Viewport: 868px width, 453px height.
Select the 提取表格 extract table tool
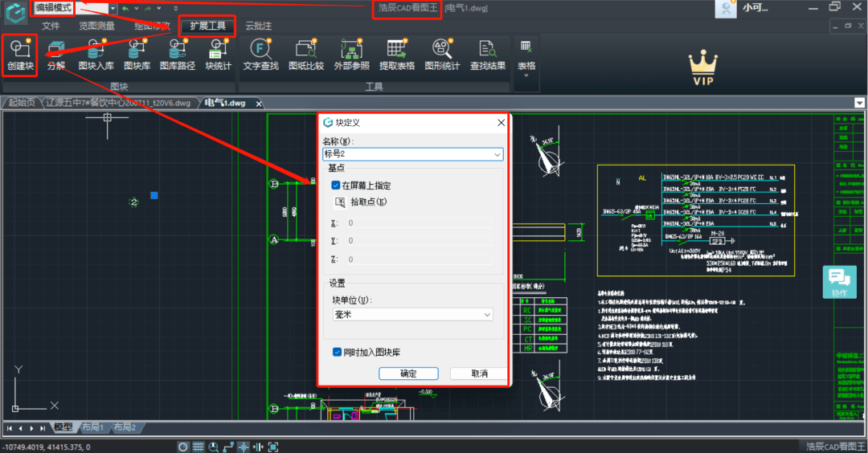point(397,55)
